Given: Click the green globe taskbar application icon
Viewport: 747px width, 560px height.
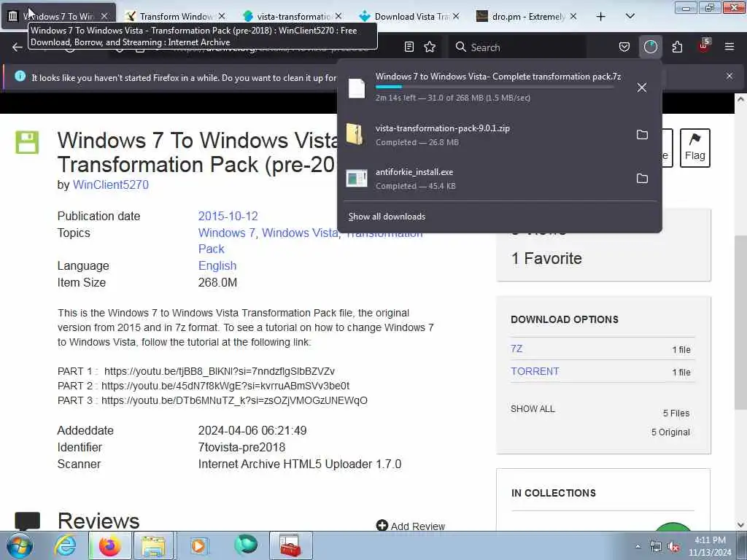Looking at the screenshot, I should coord(246,545).
